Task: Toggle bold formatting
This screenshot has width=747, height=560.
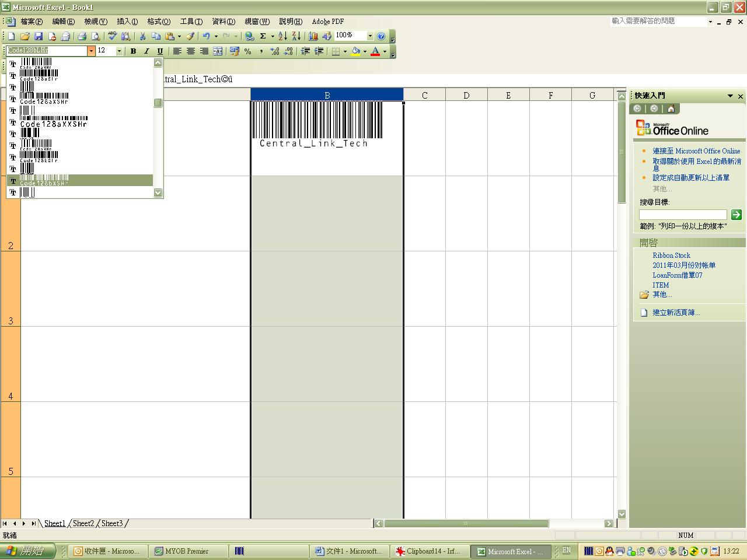Action: point(133,51)
